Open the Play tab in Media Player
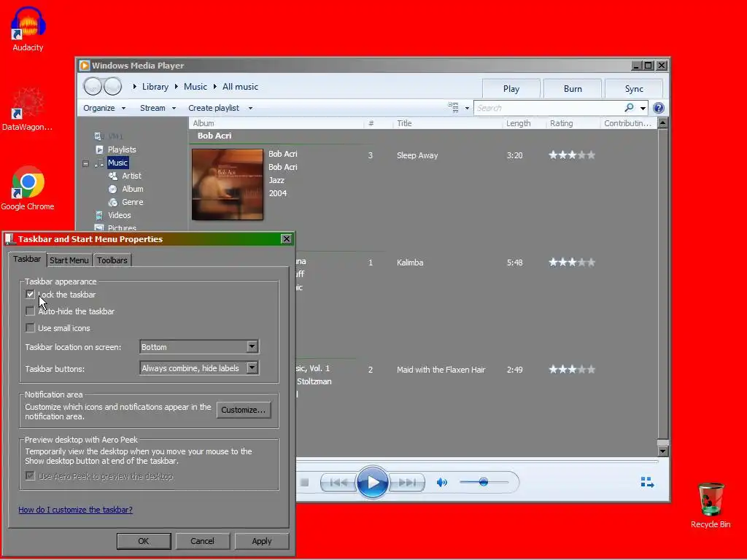Image resolution: width=747 pixels, height=560 pixels. (511, 88)
